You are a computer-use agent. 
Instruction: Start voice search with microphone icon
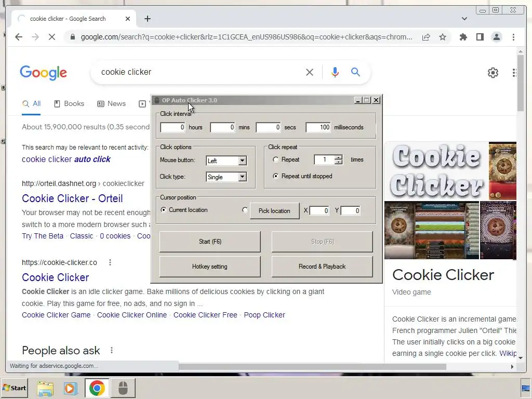(335, 72)
